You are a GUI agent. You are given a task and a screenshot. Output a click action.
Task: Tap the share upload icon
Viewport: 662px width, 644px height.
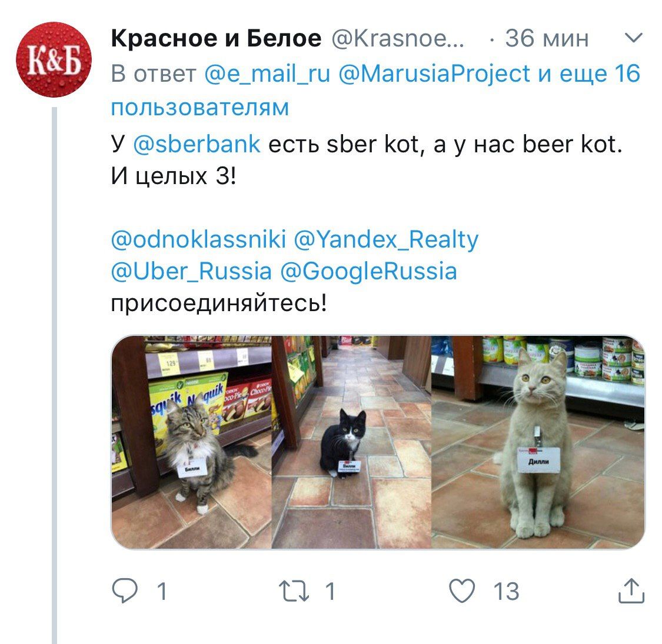click(631, 590)
